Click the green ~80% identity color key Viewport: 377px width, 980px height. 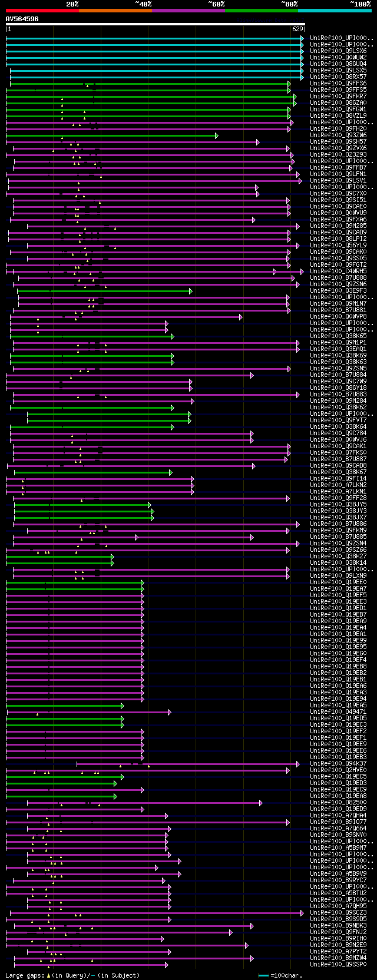point(262,11)
